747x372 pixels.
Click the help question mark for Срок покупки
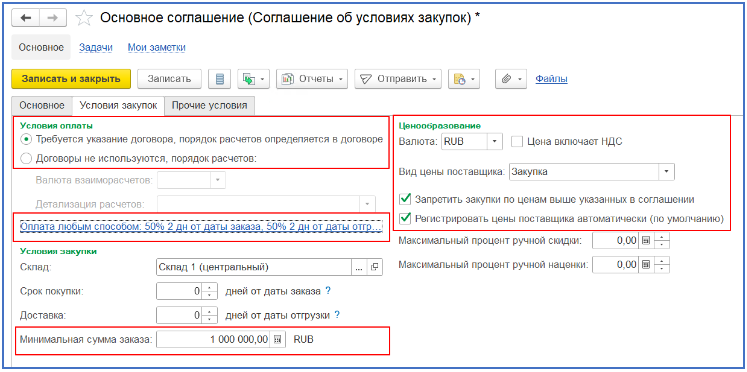pyautogui.click(x=328, y=291)
